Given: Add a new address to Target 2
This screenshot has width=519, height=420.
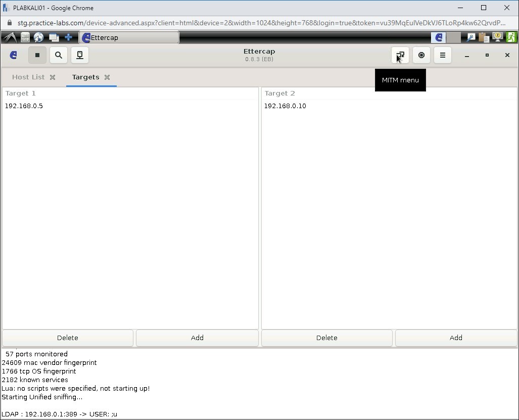Looking at the screenshot, I should coord(455,338).
